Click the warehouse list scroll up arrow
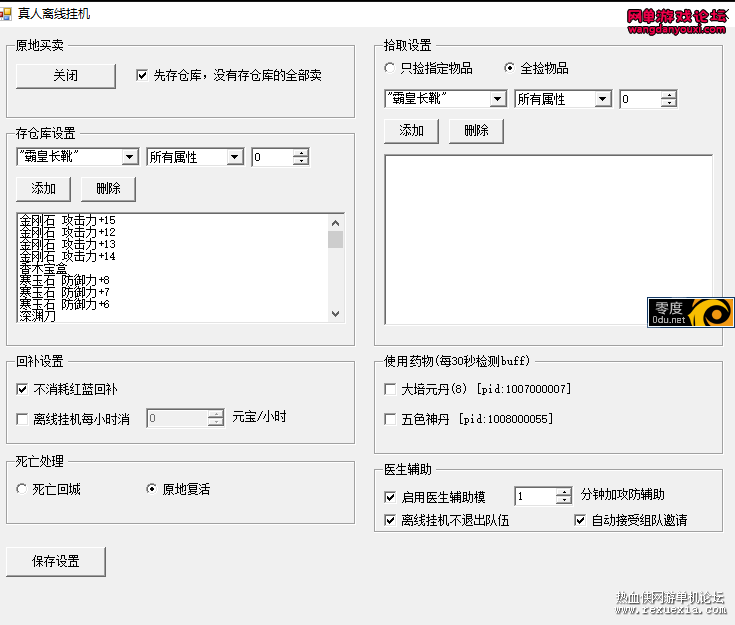Viewport: 735px width, 625px height. coord(335,223)
